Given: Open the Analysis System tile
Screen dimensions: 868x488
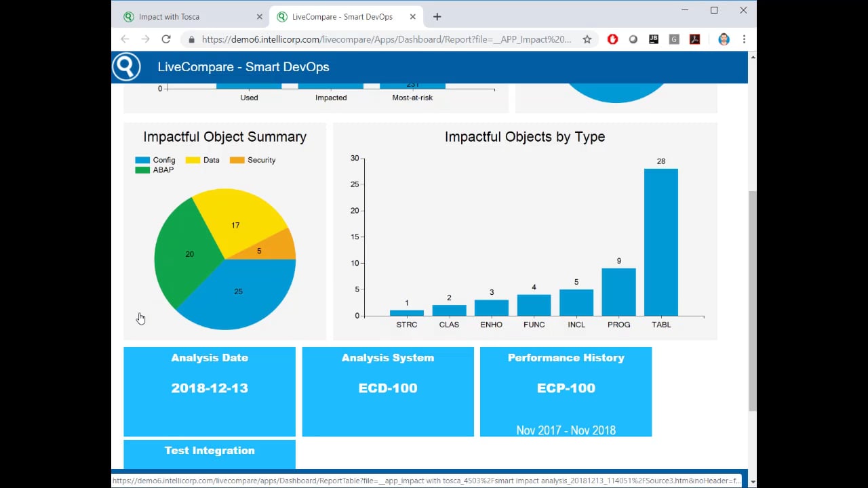Looking at the screenshot, I should click(388, 392).
